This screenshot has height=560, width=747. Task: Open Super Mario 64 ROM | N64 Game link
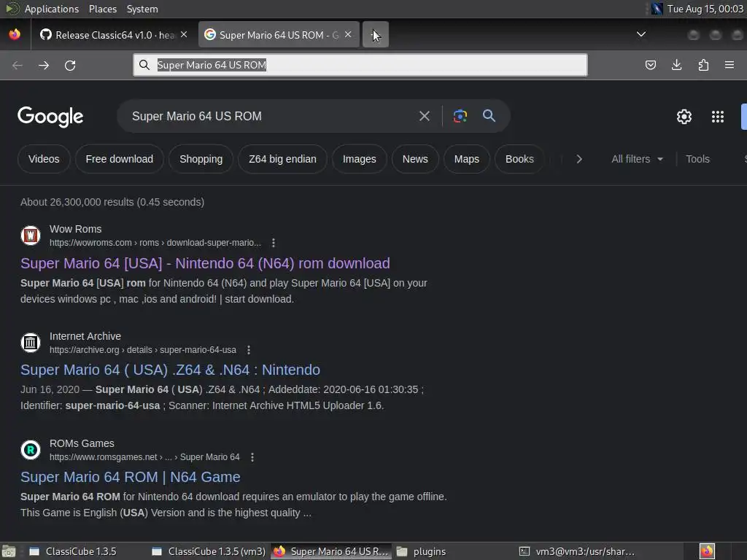point(131,477)
